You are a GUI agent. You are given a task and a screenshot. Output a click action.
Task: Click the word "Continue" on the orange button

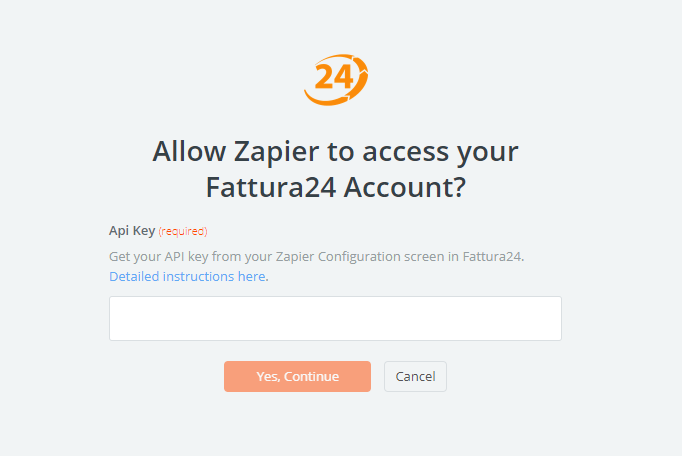click(x=311, y=376)
